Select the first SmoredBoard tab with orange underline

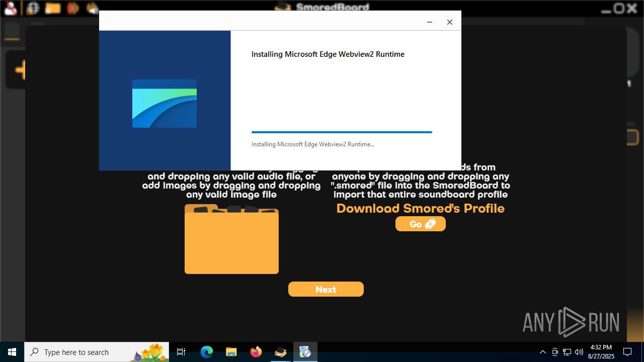pos(12,31)
